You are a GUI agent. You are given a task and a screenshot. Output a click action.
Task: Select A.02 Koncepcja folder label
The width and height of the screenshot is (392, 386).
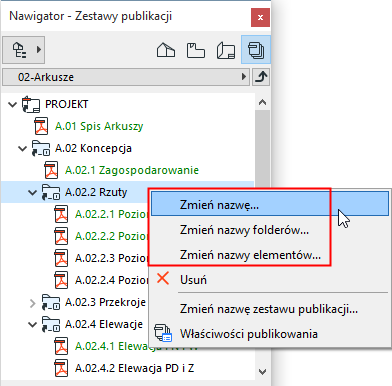pos(93,148)
